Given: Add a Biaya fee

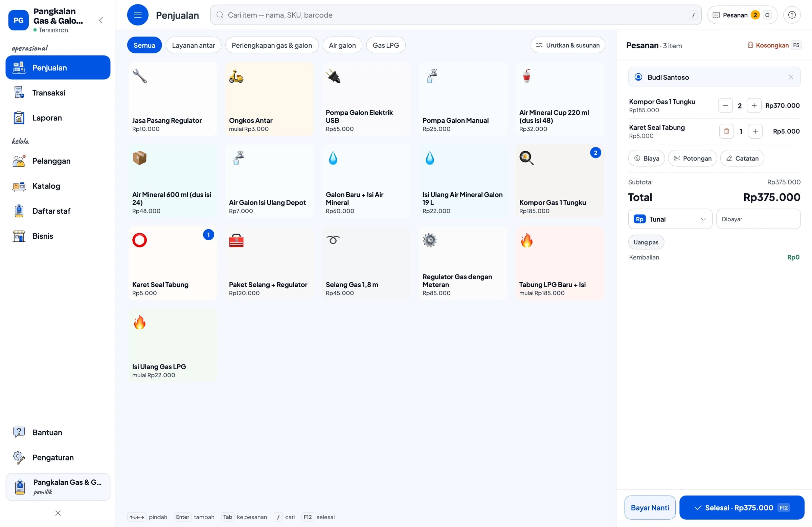Looking at the screenshot, I should coord(646,158).
